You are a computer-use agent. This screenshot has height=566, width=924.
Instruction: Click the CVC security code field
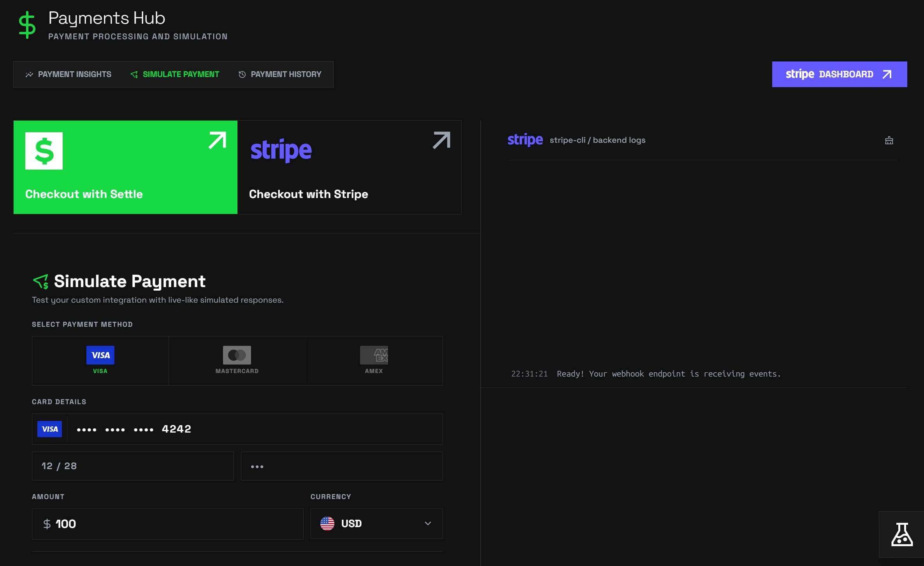pos(342,466)
